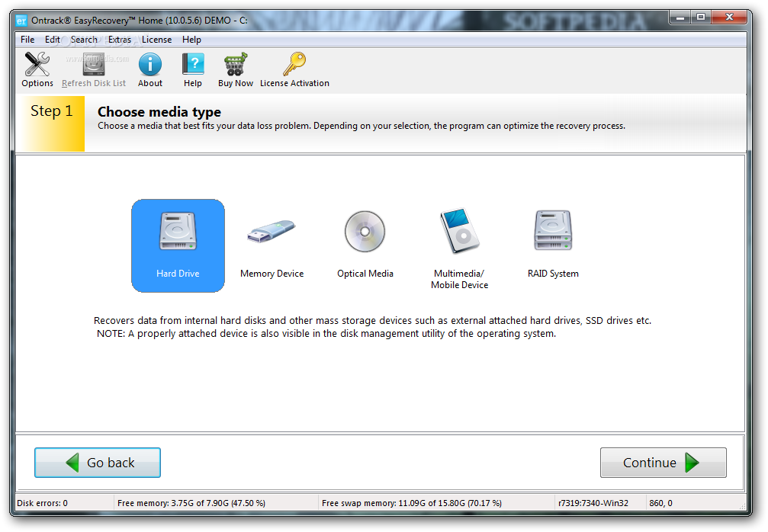Click the Step 1 label
Image resolution: width=768 pixels, height=532 pixels.
pyautogui.click(x=51, y=111)
